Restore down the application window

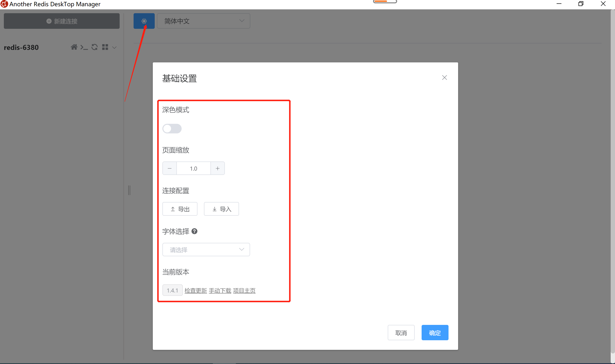pos(581,4)
